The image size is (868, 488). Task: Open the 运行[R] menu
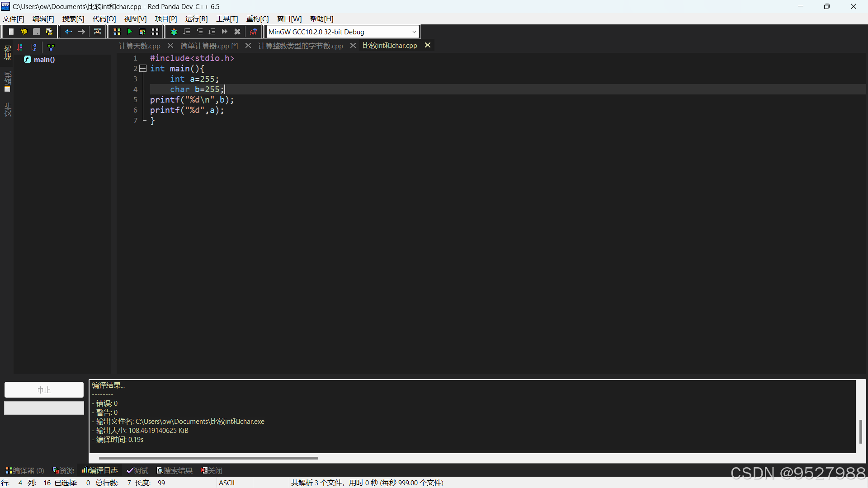click(196, 19)
